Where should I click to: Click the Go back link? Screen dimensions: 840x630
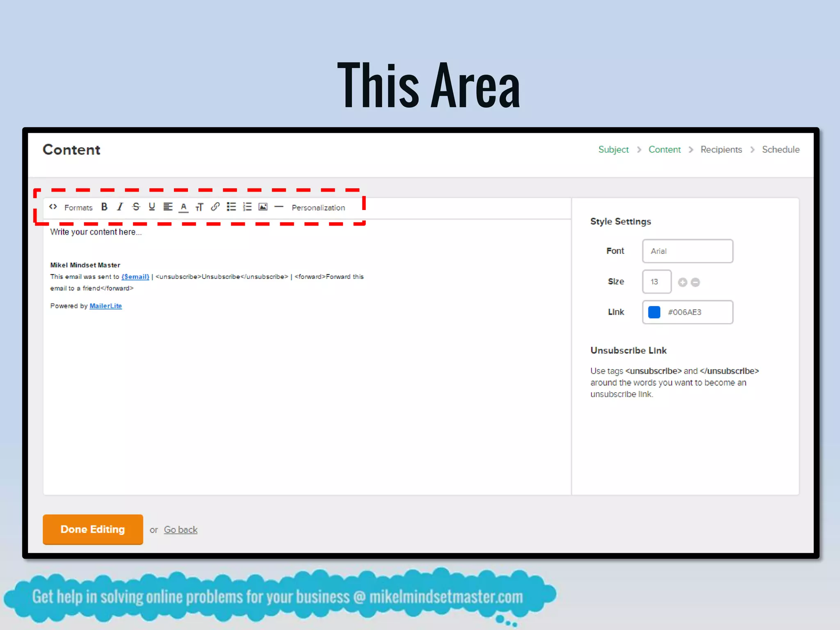pyautogui.click(x=180, y=530)
